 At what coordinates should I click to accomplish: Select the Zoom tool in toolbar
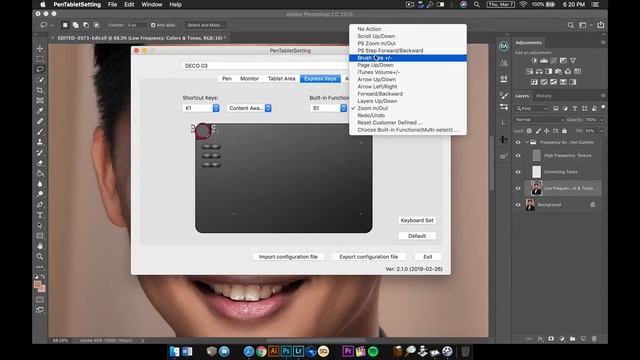(40, 256)
